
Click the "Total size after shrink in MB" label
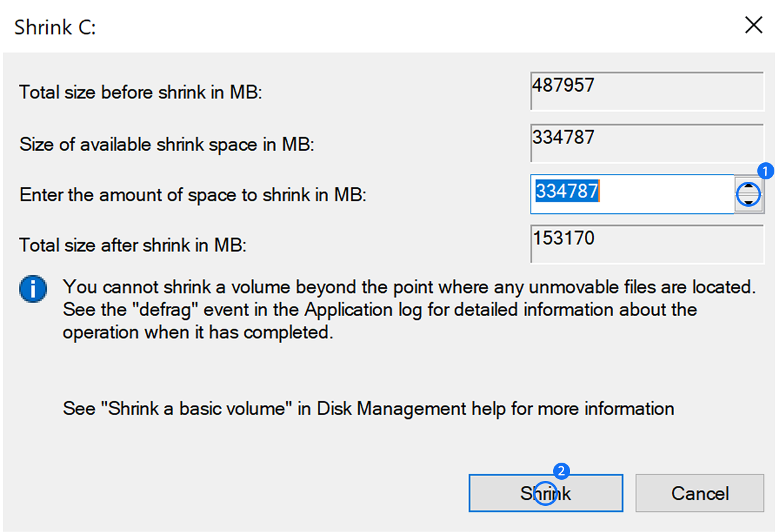[133, 245]
